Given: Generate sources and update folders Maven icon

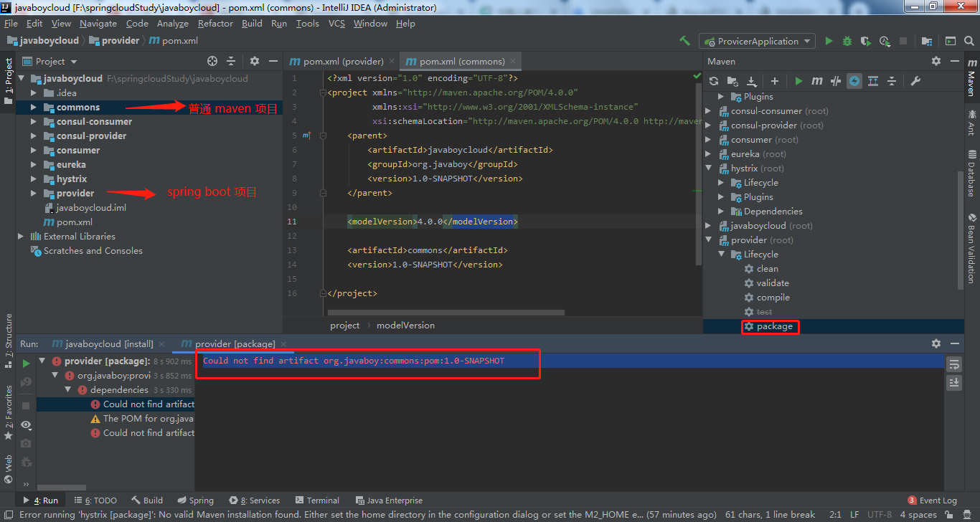Looking at the screenshot, I should (732, 81).
